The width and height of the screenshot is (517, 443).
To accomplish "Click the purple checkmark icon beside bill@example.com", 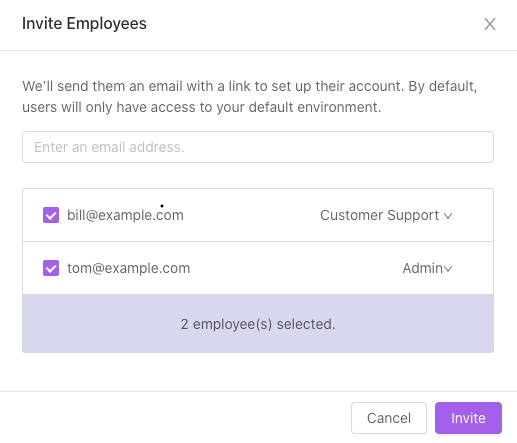I will point(51,215).
